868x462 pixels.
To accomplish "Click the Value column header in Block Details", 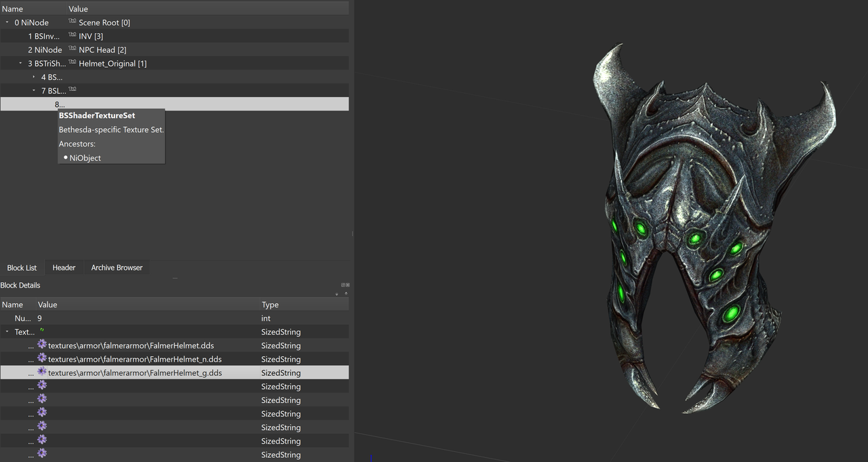I will (148, 305).
